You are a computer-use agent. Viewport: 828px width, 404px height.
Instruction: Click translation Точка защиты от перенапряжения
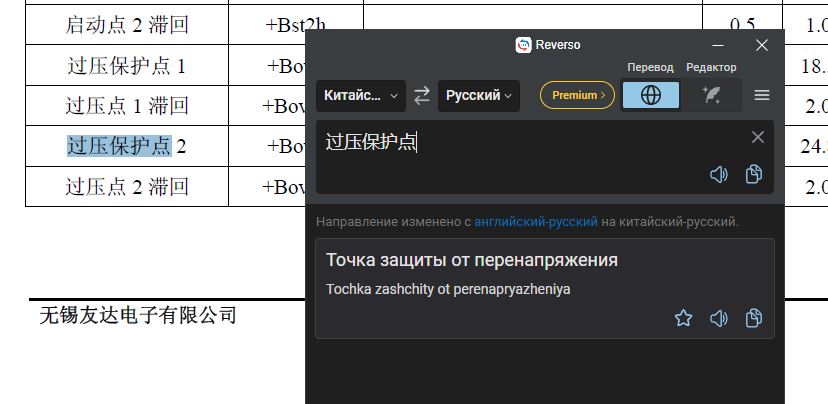(472, 260)
